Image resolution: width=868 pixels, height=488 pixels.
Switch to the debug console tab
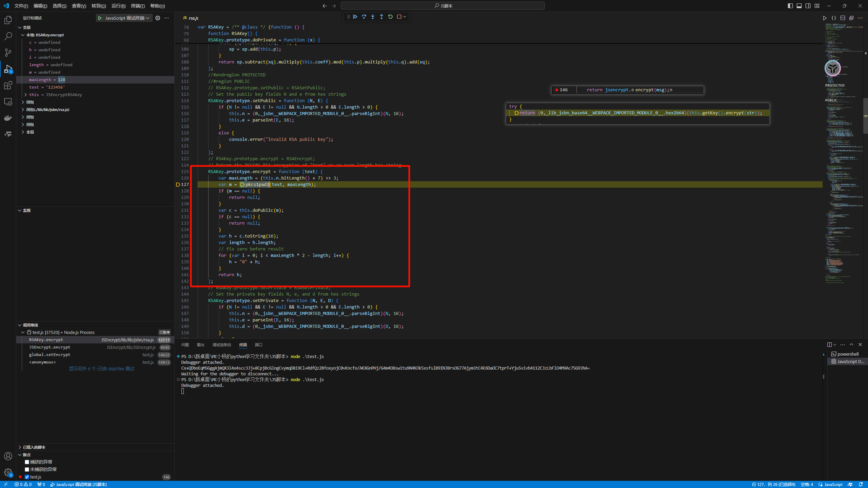click(x=221, y=345)
